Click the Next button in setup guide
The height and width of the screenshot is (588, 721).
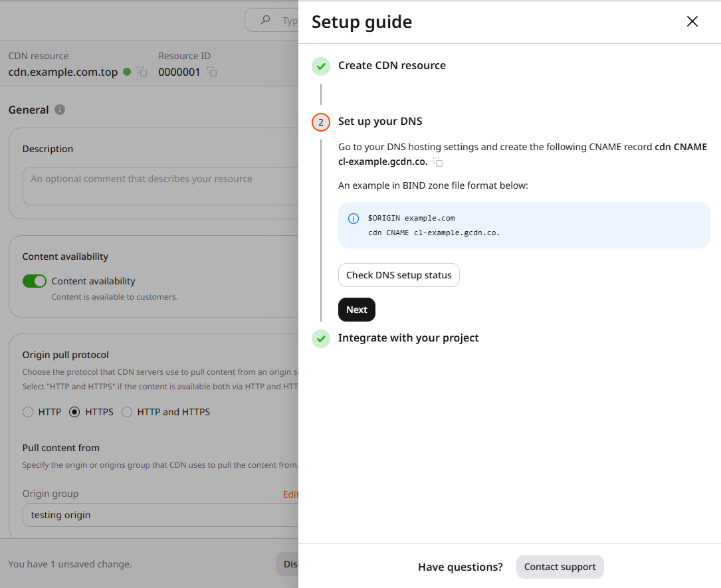tap(357, 310)
